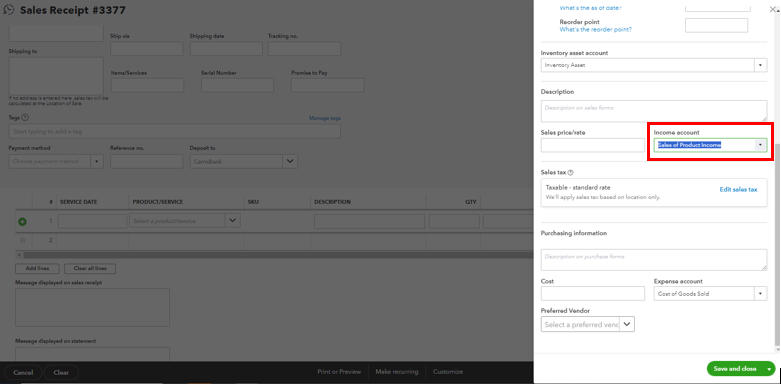Click the Message displayed on statement box
781x384 pixels.
92,354
